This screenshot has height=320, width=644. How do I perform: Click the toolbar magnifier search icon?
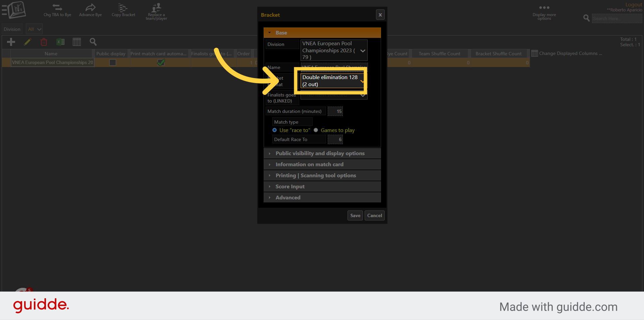tap(93, 42)
